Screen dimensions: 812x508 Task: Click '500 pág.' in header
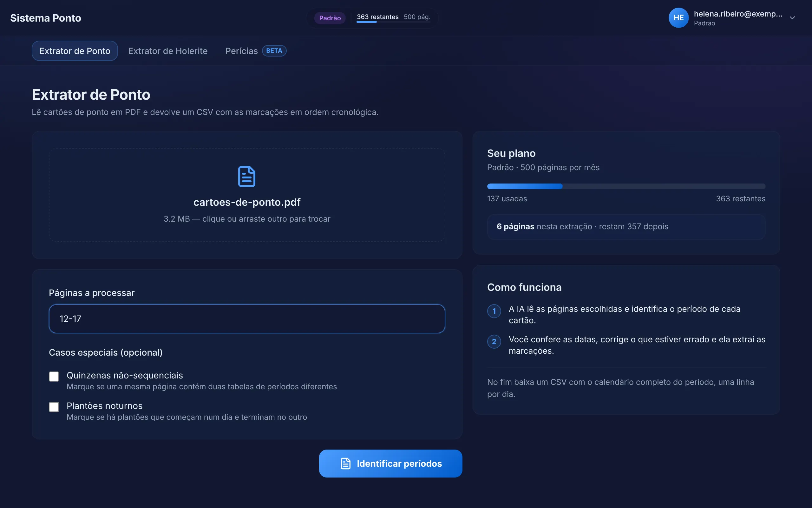point(417,17)
